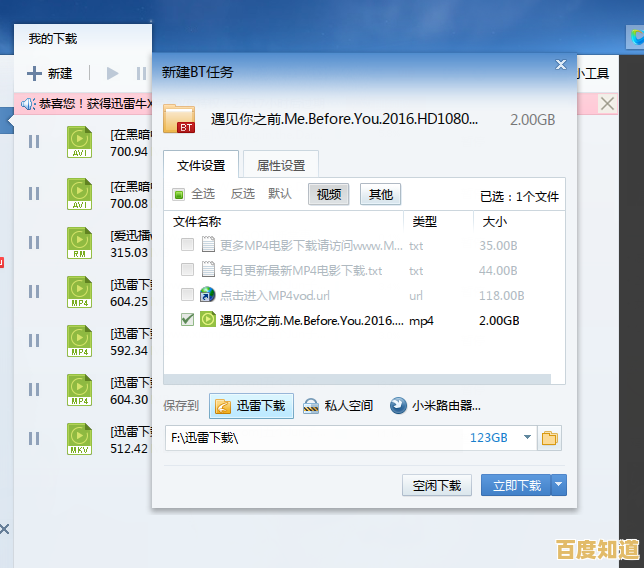644x568 pixels.
Task: Click the 空闲下载 button
Action: coord(437,485)
